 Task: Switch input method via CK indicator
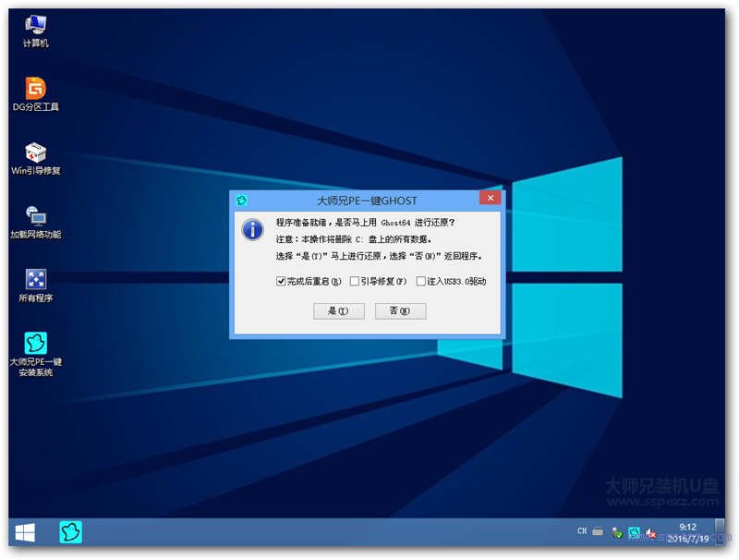[x=584, y=532]
